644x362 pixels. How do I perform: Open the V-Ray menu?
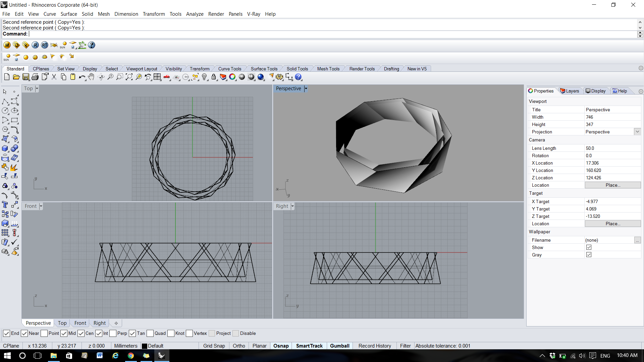coord(254,14)
